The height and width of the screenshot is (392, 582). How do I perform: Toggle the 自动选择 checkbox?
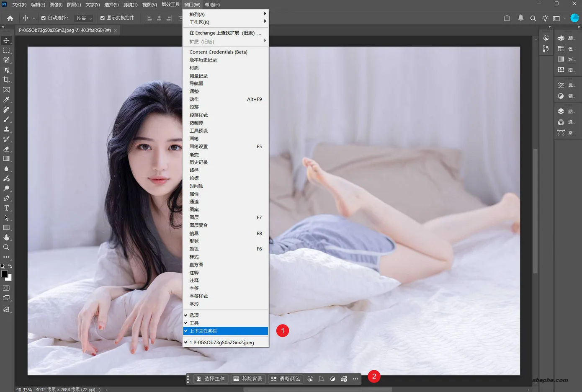click(43, 18)
